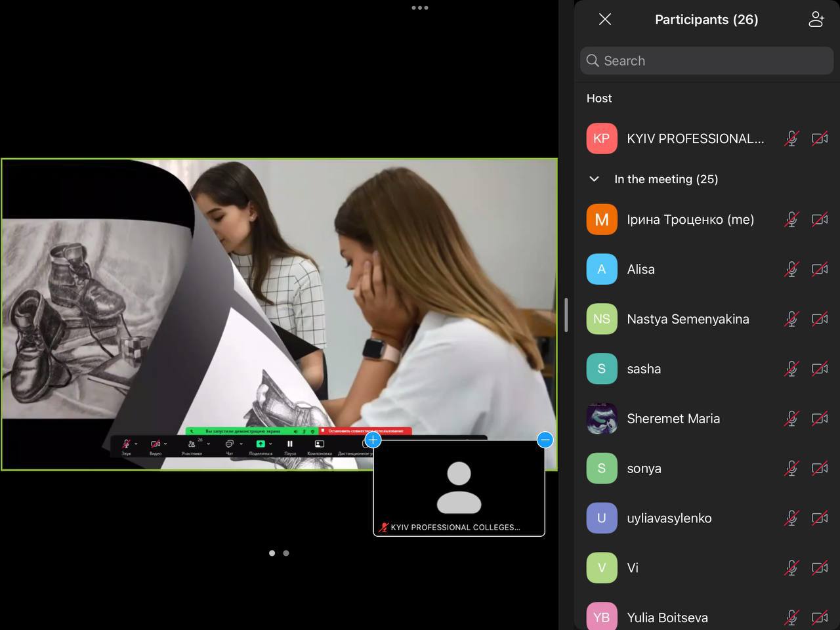Image resolution: width=840 pixels, height=630 pixels.
Task: Click the KYIV PROFESSIONAL COLLEGES video thumbnail
Action: point(459,488)
